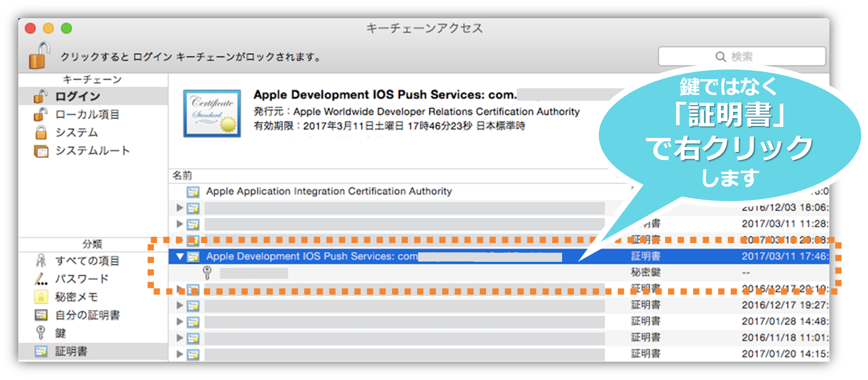The image size is (868, 380).
Task: Click the 有効期限 expiry line in the header
Action: (x=389, y=126)
